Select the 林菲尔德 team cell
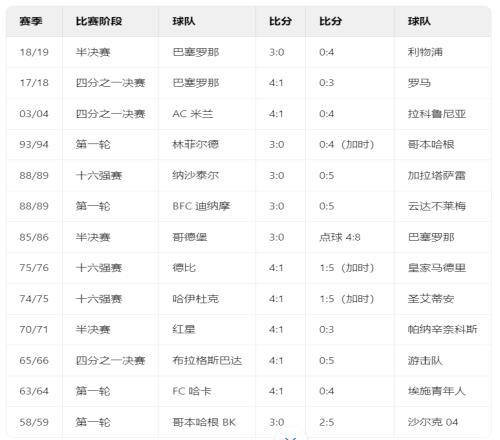Viewport: 500px width, 440px height. click(196, 145)
